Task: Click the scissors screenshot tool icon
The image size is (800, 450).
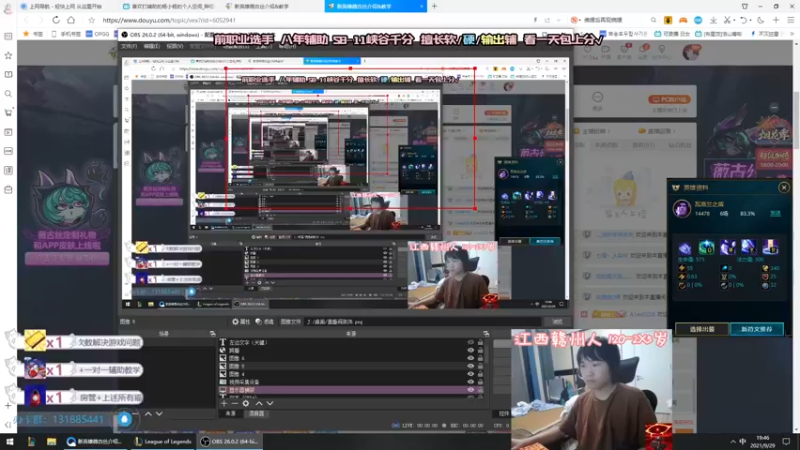Action: [x=728, y=20]
